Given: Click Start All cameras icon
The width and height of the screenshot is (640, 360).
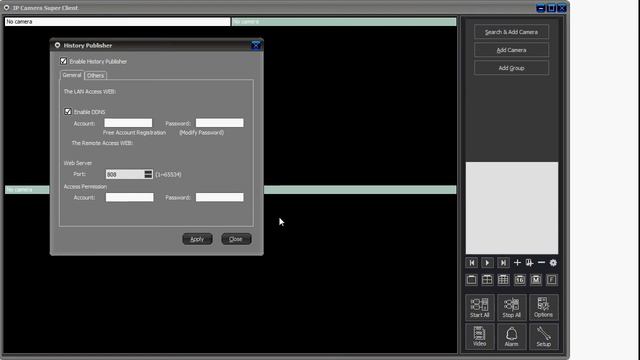Looking at the screenshot, I should 480,307.
